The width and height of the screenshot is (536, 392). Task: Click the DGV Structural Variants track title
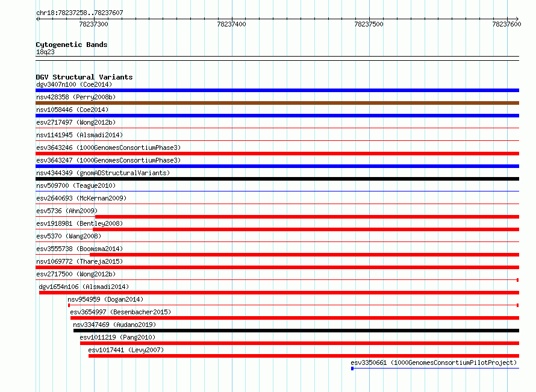coord(84,77)
